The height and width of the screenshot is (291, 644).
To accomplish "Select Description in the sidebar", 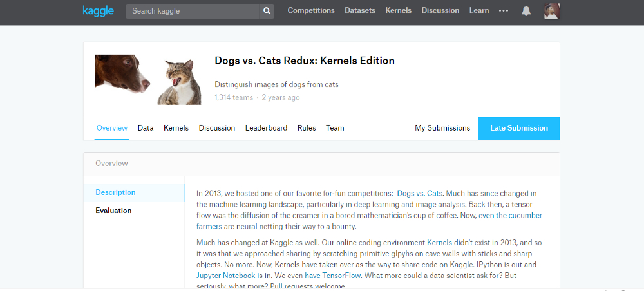I will click(x=134, y=192).
